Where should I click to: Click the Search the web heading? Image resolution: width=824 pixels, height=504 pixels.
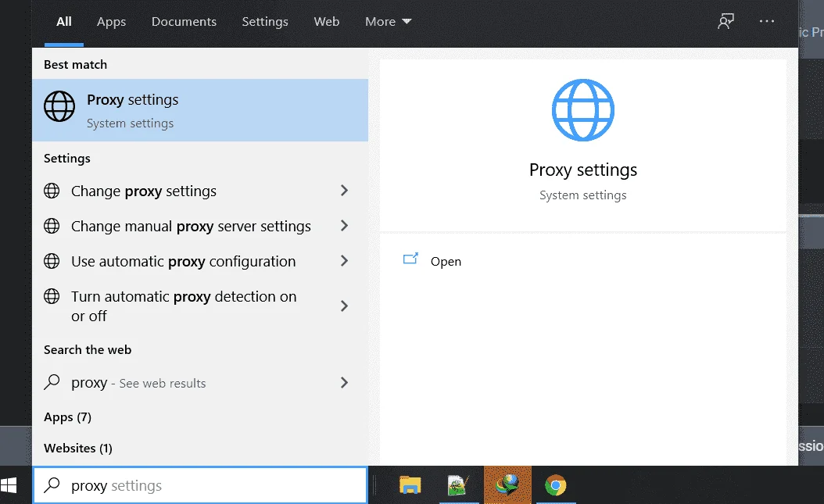[88, 349]
